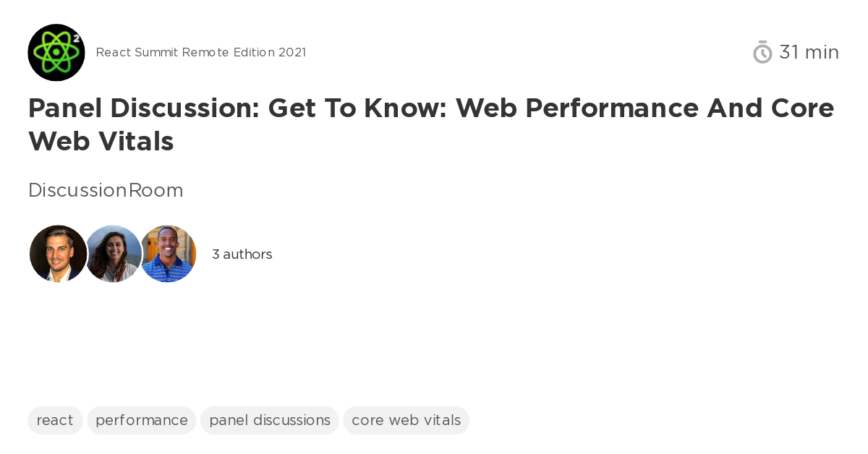Click the first author's thumbnail photo
This screenshot has height=454, width=868.
[x=58, y=254]
